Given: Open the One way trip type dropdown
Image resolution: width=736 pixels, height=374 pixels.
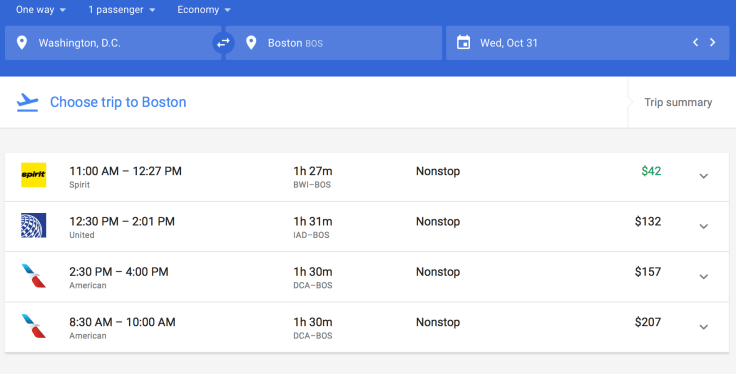Looking at the screenshot, I should [40, 9].
